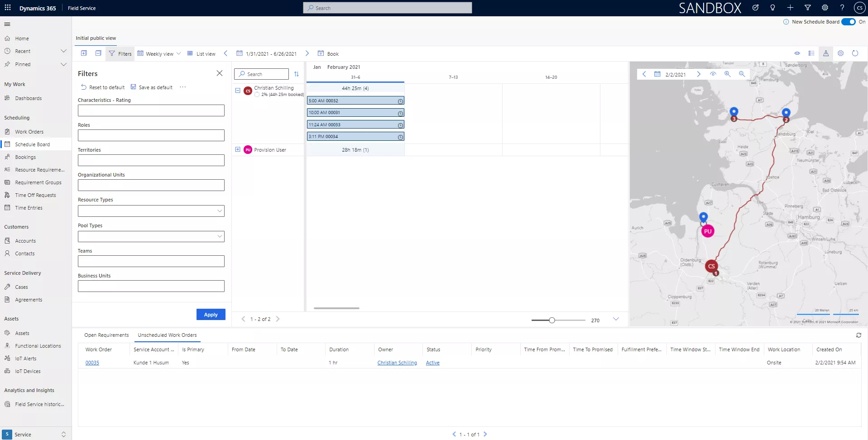Toggle the Filters panel button
Image resolution: width=868 pixels, height=440 pixels.
[x=120, y=53]
